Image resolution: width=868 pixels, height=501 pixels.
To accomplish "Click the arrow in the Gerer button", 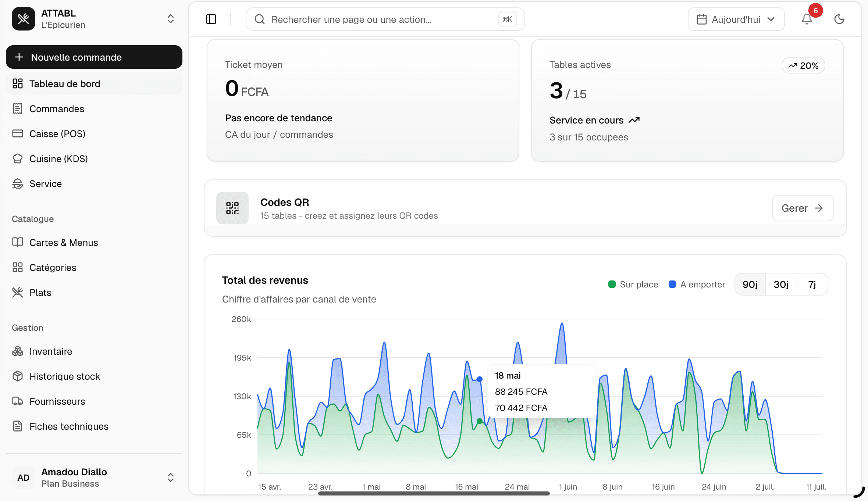I will [x=819, y=208].
